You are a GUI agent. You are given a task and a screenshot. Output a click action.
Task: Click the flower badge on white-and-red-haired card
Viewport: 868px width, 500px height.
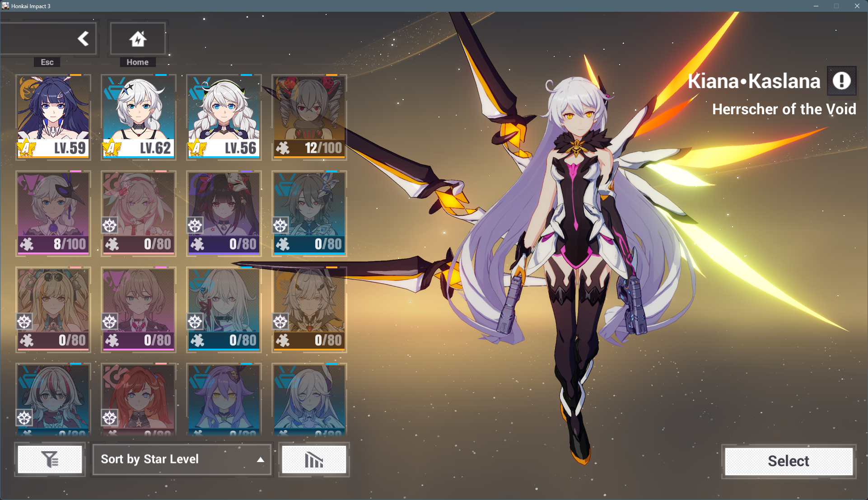[24, 418]
